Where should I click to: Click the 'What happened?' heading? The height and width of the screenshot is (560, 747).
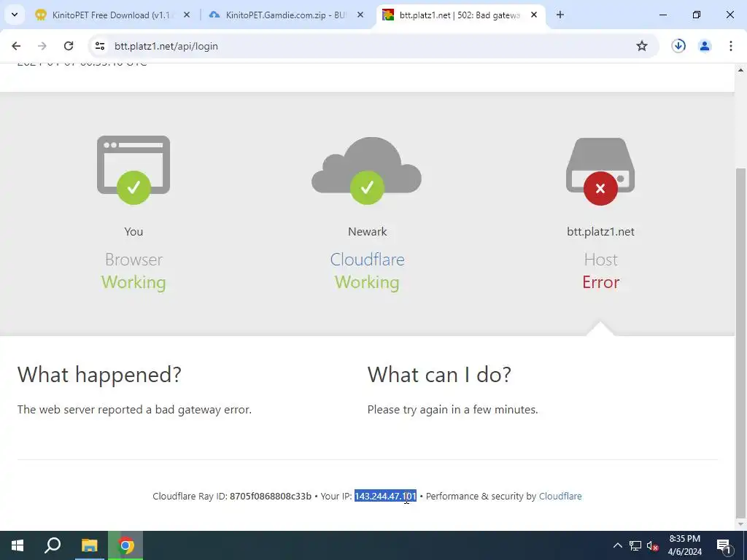tap(99, 374)
